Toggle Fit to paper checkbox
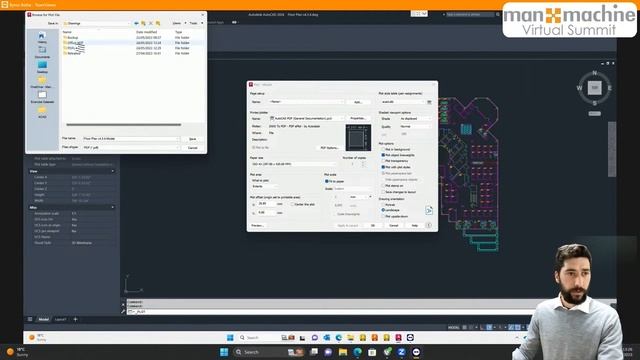Image resolution: width=640 pixels, height=360 pixels. click(327, 181)
